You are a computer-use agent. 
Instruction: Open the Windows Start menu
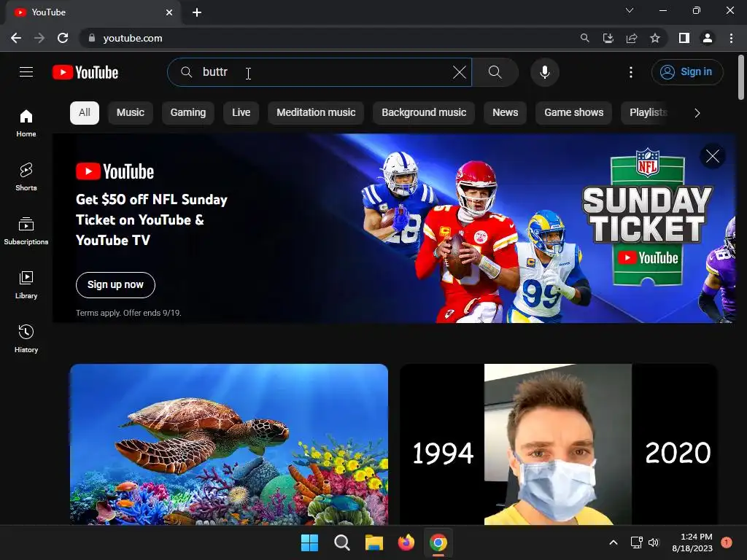309,542
